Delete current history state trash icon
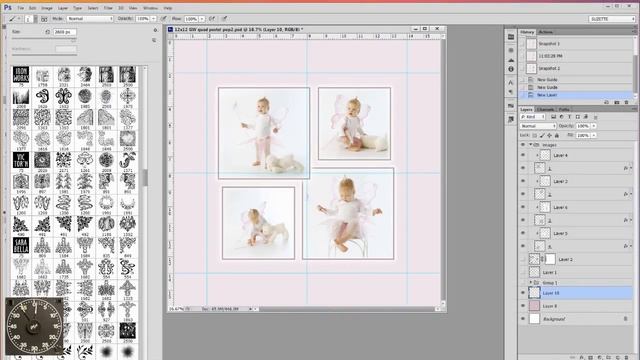The height and width of the screenshot is (360, 640). (x=627, y=102)
